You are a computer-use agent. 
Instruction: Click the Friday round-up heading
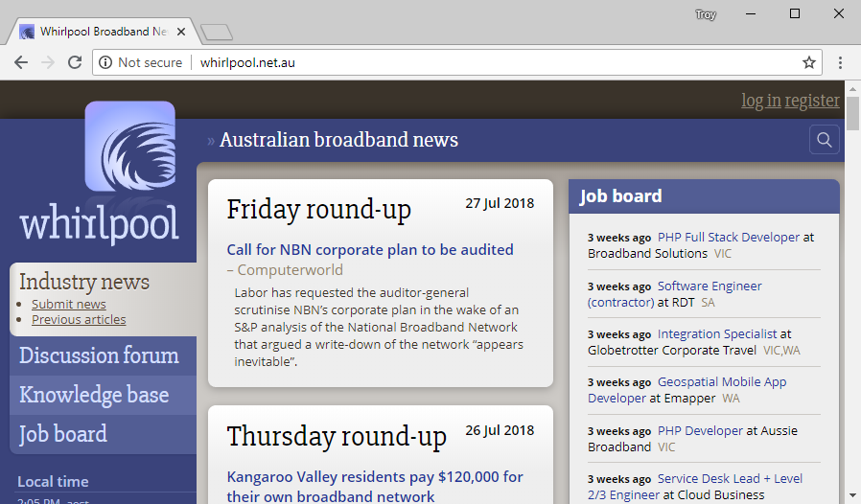pos(318,210)
